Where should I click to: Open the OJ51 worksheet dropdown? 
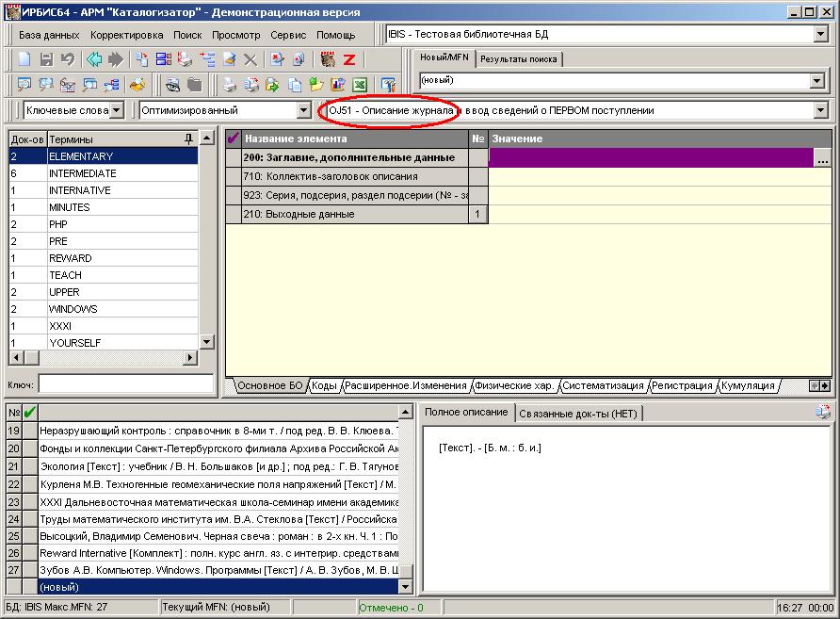click(820, 110)
